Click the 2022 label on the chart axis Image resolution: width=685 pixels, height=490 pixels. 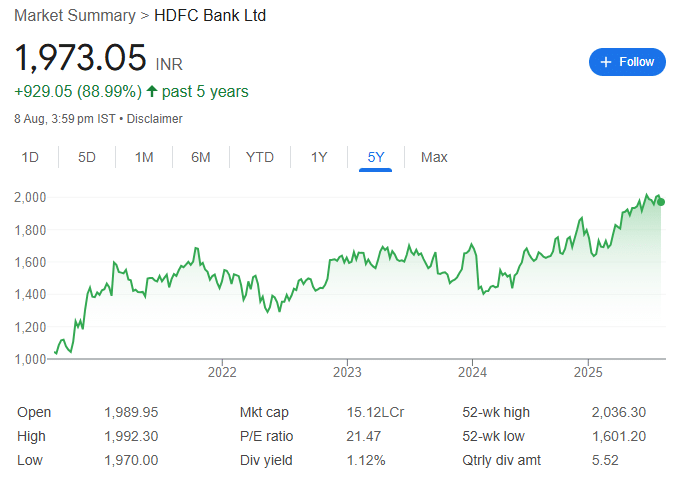[x=222, y=372]
